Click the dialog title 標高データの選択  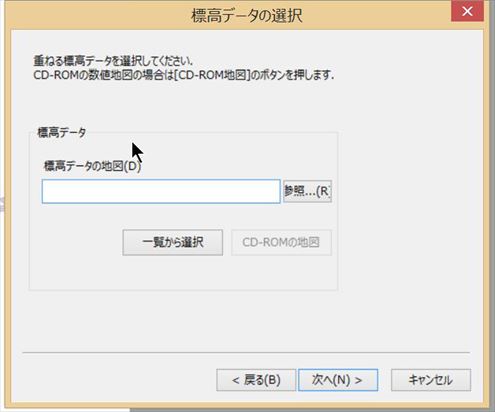247,15
